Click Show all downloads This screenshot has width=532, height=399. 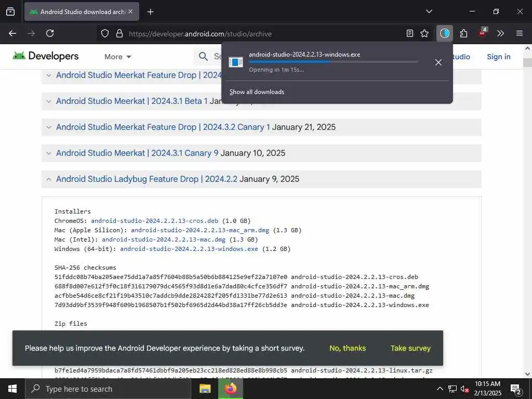[x=257, y=92]
